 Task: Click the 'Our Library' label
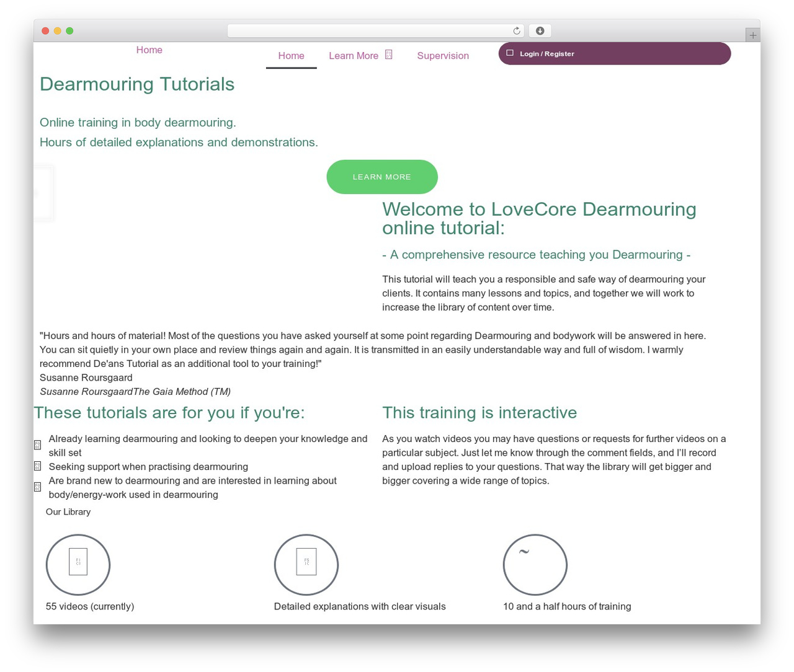pyautogui.click(x=68, y=512)
